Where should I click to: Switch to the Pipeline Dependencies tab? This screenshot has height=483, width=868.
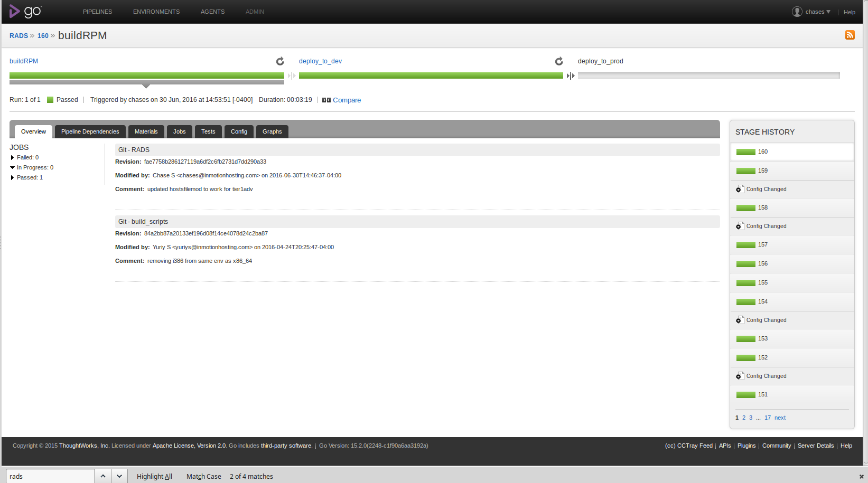point(90,131)
